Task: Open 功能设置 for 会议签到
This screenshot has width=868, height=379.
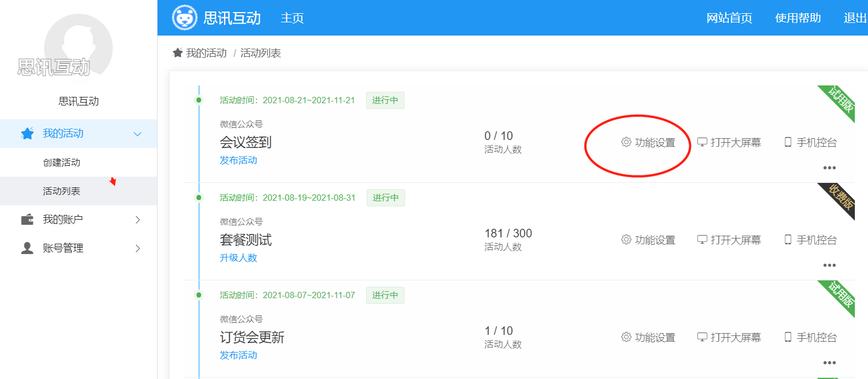Action: click(648, 142)
